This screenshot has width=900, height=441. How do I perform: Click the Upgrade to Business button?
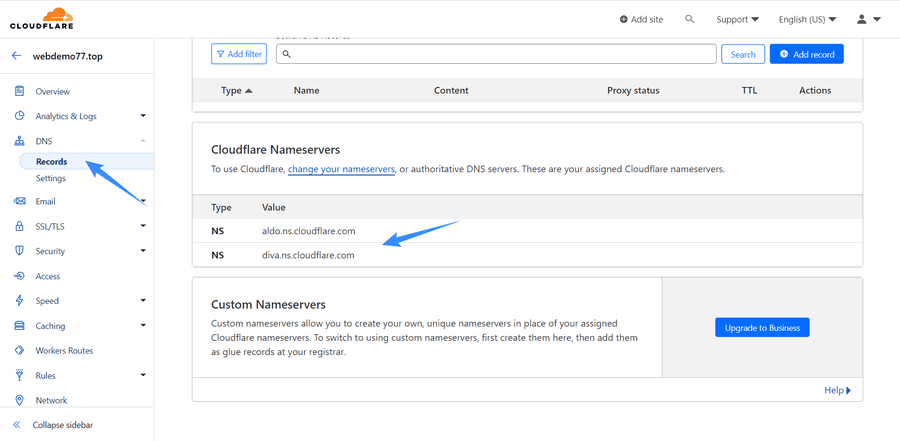[762, 327]
